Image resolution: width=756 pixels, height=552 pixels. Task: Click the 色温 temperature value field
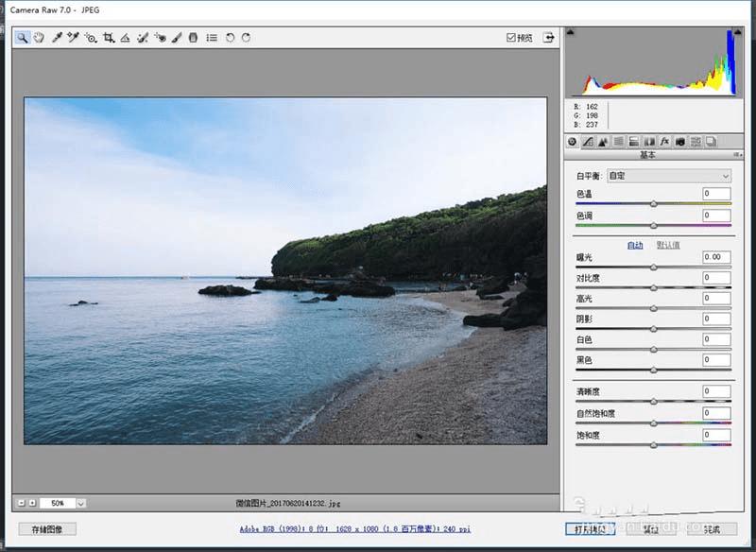716,194
